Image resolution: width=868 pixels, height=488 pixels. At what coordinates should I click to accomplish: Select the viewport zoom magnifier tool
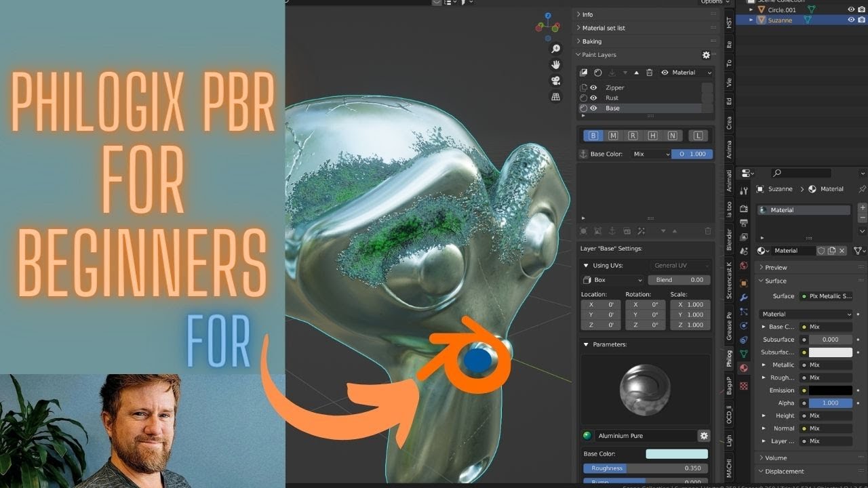click(555, 49)
